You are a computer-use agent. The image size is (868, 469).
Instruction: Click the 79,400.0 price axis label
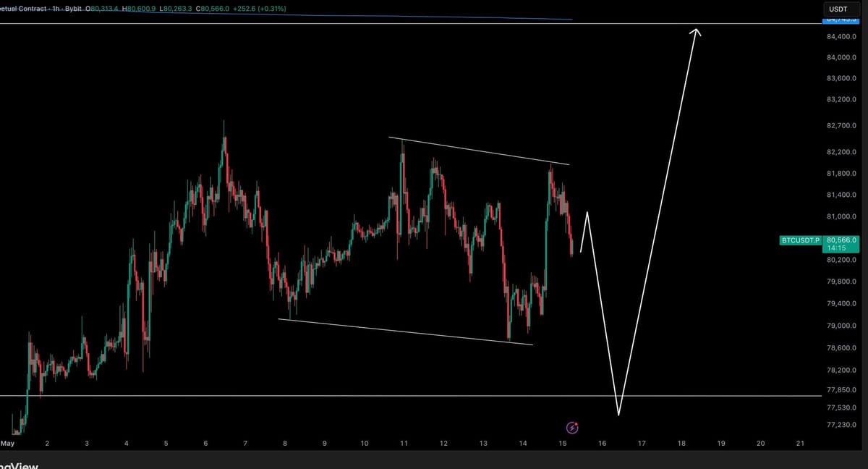point(841,304)
